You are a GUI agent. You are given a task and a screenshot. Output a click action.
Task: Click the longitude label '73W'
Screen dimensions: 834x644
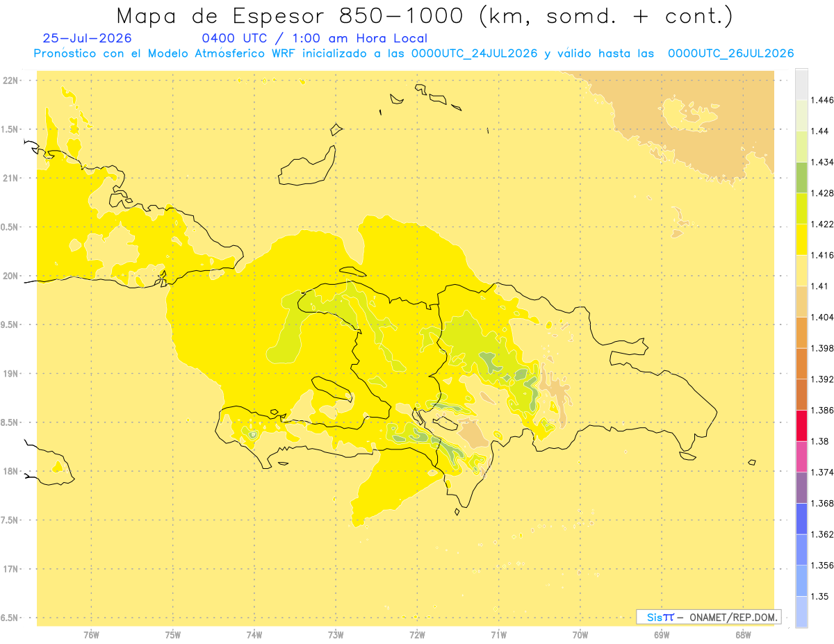(335, 635)
